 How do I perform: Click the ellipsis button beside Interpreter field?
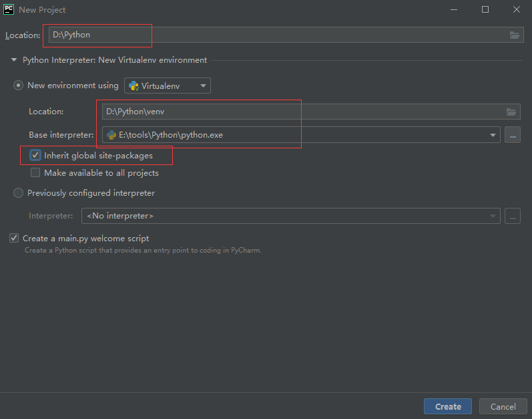pos(513,216)
